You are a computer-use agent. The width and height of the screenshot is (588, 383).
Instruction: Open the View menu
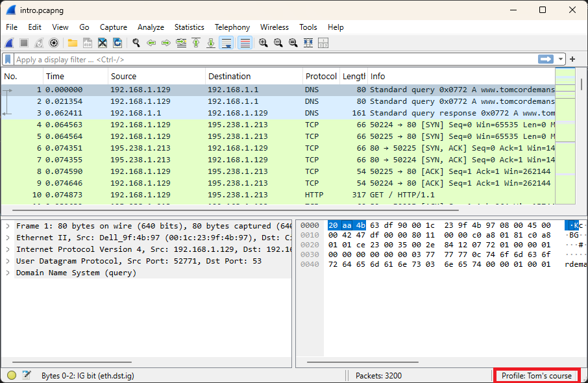60,27
